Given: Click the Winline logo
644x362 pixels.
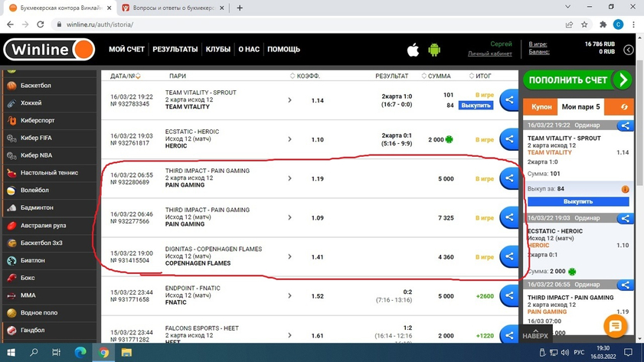Looking at the screenshot, I should coord(49,50).
